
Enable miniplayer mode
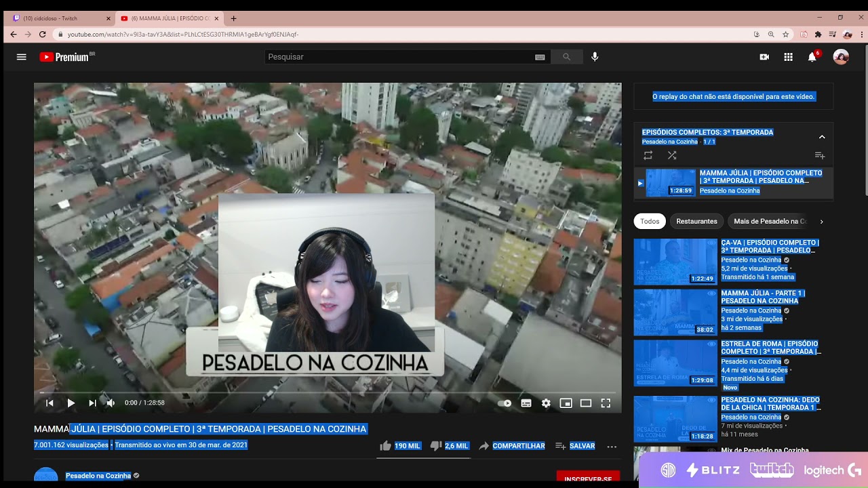[566, 403]
